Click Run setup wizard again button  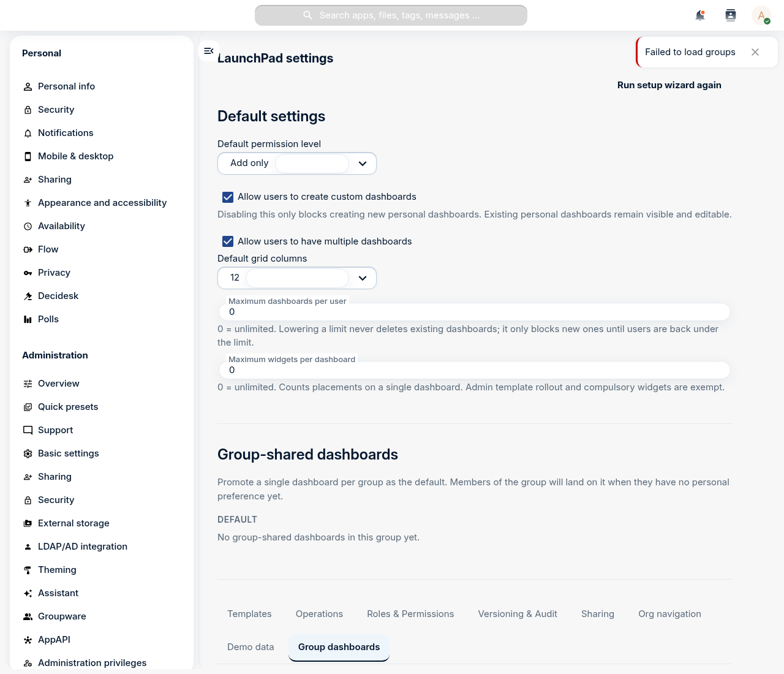click(669, 85)
